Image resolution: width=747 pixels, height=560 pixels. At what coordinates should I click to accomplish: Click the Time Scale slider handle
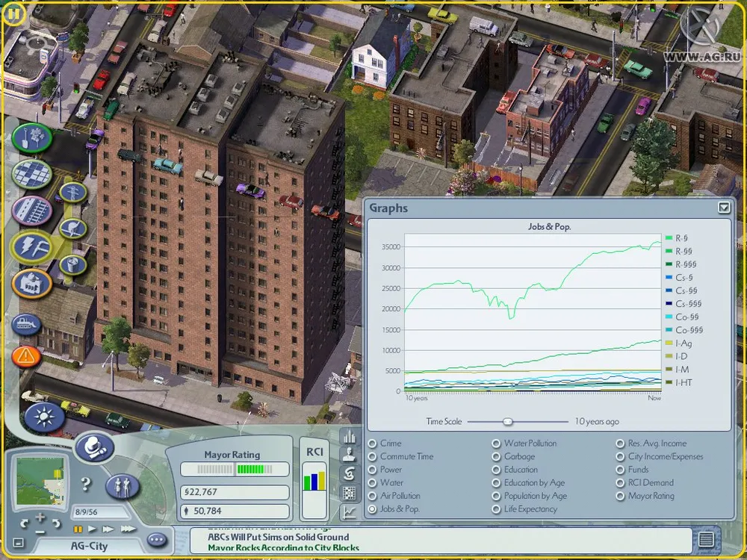(x=508, y=422)
